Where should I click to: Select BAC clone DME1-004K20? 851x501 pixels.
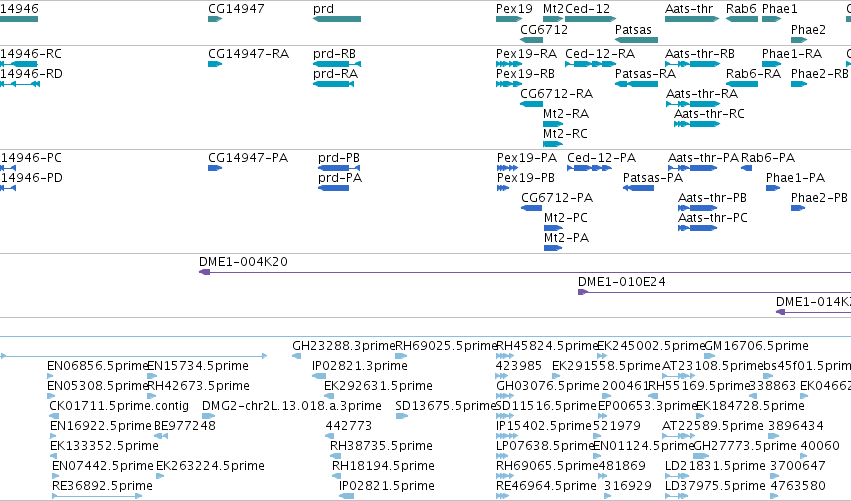[x=525, y=272]
